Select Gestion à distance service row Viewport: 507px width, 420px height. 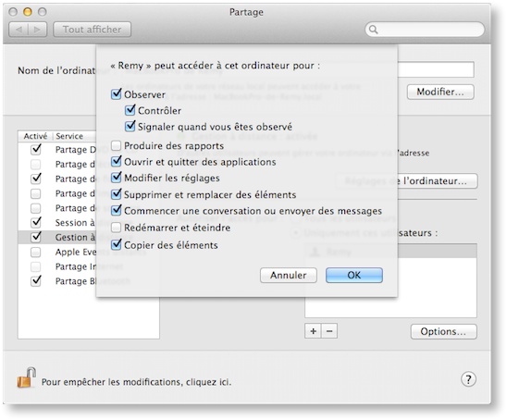tap(89, 237)
